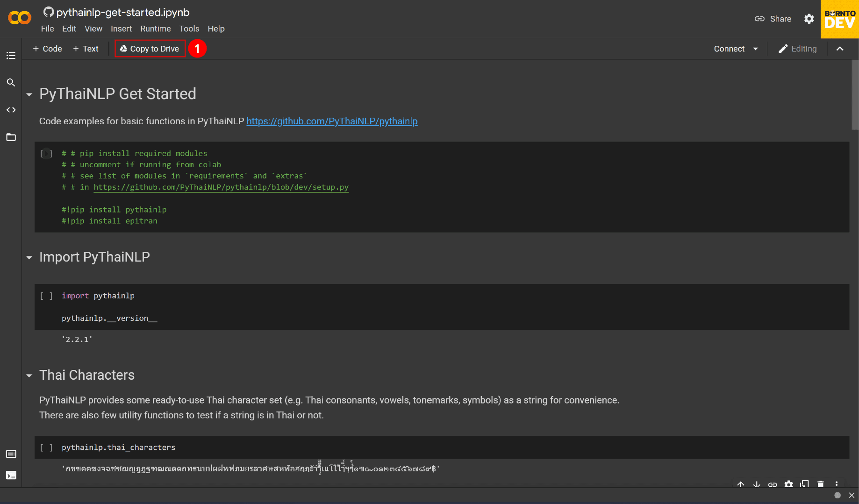Viewport: 859px width, 504px height.
Task: Collapse the PyThaiNLP Get Started section
Action: [29, 94]
